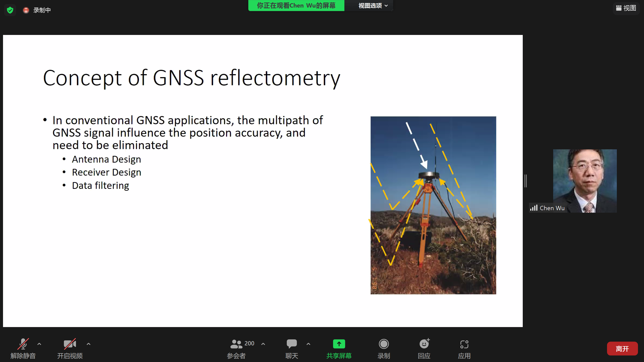644x362 pixels.
Task: Expand the chevron next to participants count
Action: (263, 344)
